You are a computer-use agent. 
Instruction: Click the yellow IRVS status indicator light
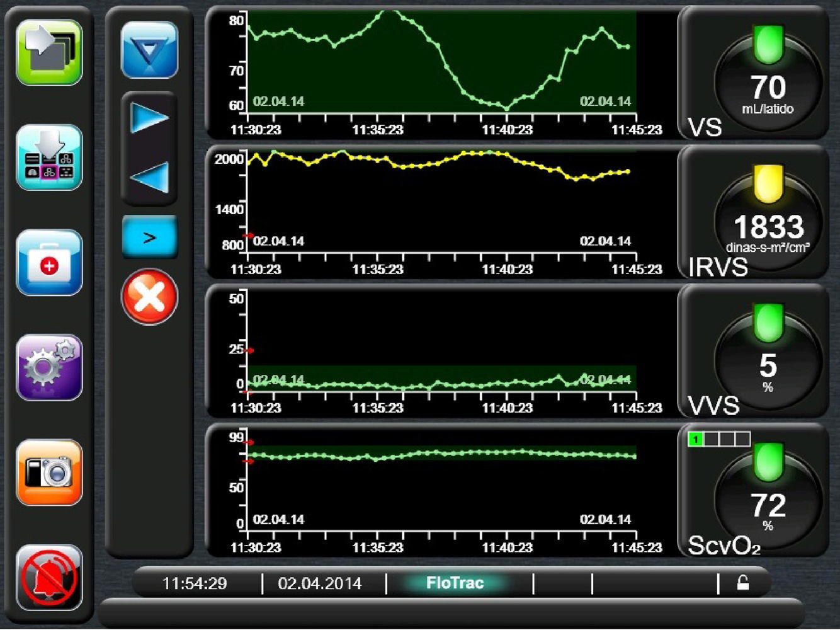click(768, 183)
